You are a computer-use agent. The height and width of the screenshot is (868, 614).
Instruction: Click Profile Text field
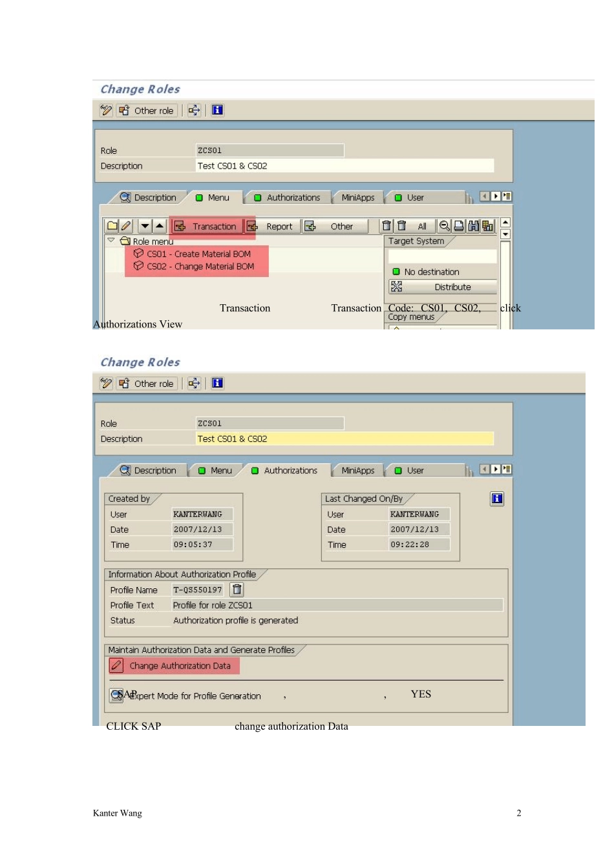pos(337,605)
